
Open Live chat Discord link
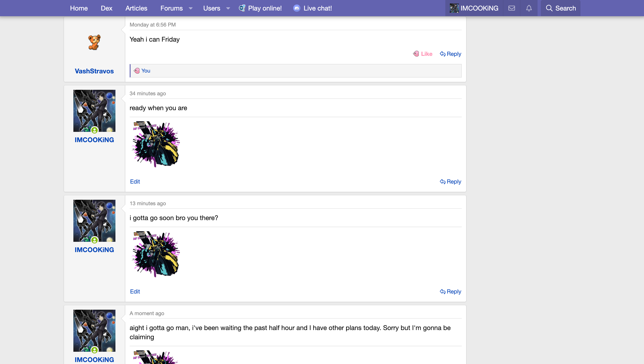(x=313, y=8)
